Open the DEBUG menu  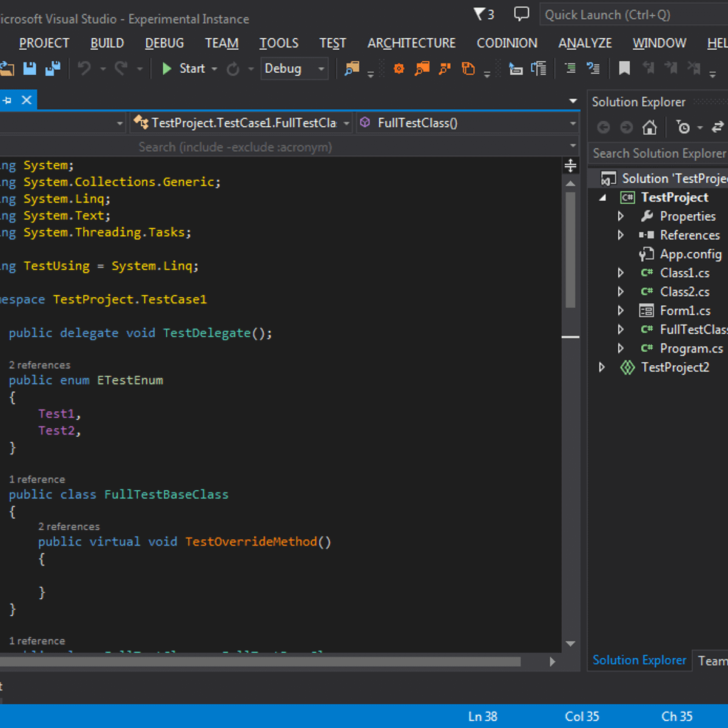click(164, 43)
